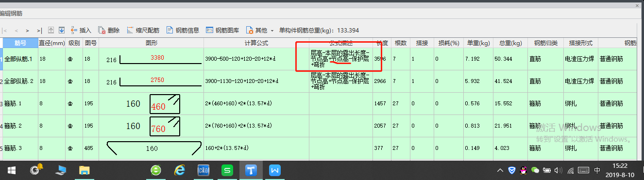Select length cell 2057
Image resolution: width=644 pixels, height=180 pixels.
click(382, 126)
